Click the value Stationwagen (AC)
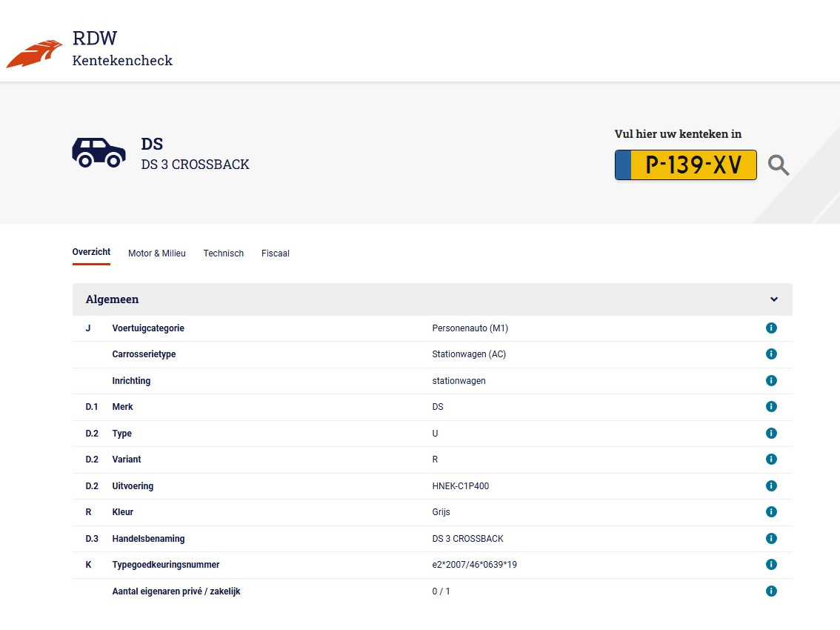This screenshot has width=840, height=630. [x=469, y=354]
